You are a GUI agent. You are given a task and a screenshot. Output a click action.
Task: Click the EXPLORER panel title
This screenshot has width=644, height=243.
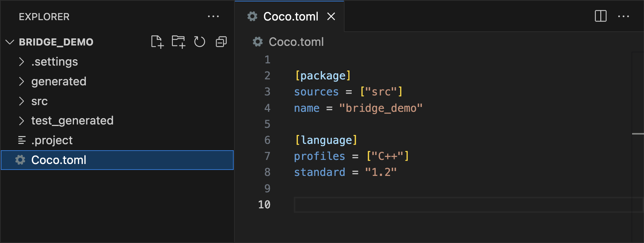tap(44, 17)
